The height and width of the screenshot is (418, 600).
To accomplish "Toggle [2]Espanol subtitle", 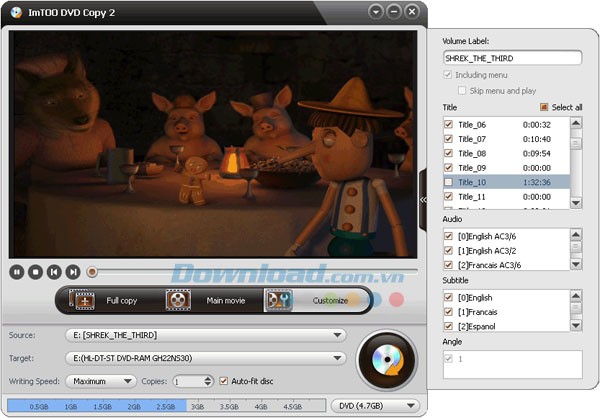I will (448, 326).
